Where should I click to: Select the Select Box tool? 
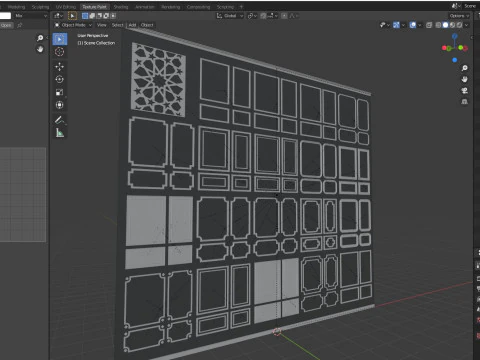tap(60, 39)
